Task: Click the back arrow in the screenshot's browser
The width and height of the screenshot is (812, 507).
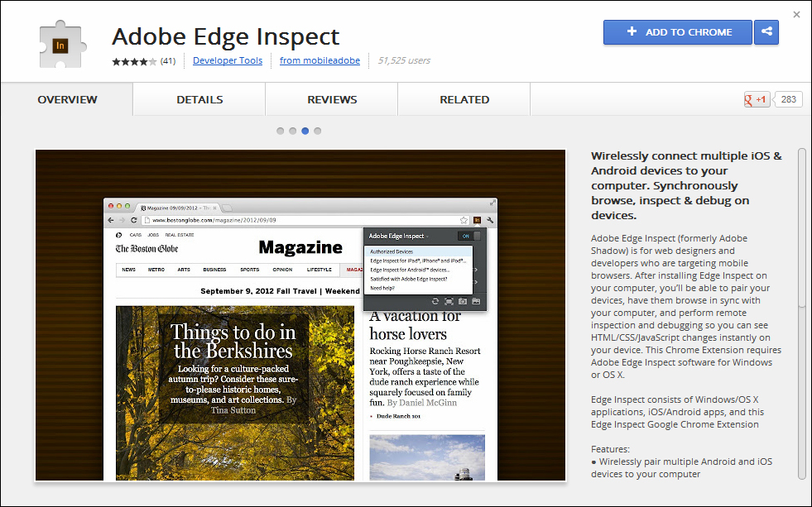Action: pos(110,220)
